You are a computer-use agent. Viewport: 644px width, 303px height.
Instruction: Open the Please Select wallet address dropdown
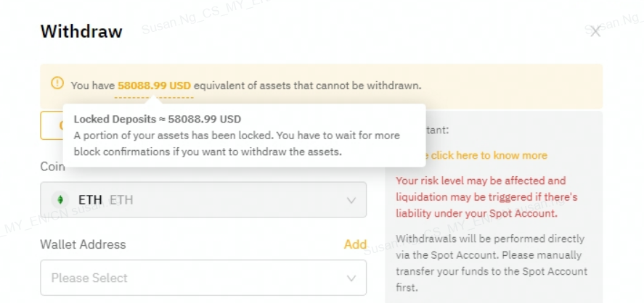point(196,278)
